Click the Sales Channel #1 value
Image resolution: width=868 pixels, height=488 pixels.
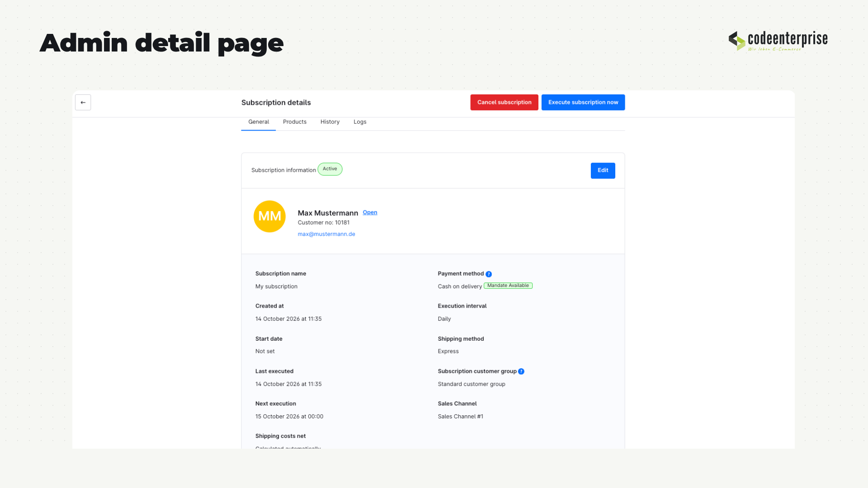460,417
